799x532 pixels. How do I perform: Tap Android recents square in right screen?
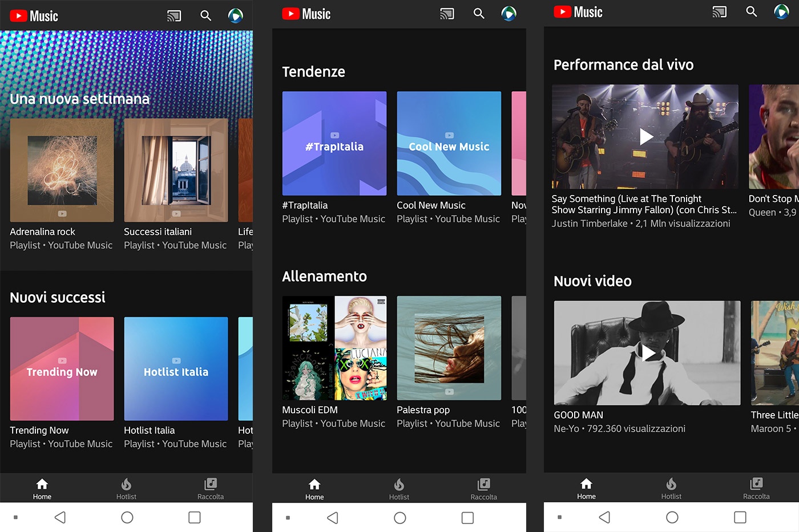tap(740, 517)
